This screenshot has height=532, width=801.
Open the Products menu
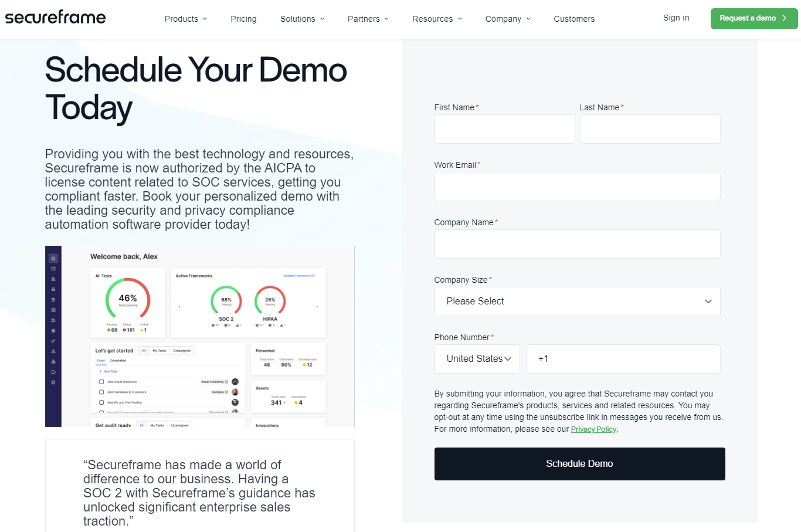tap(185, 19)
